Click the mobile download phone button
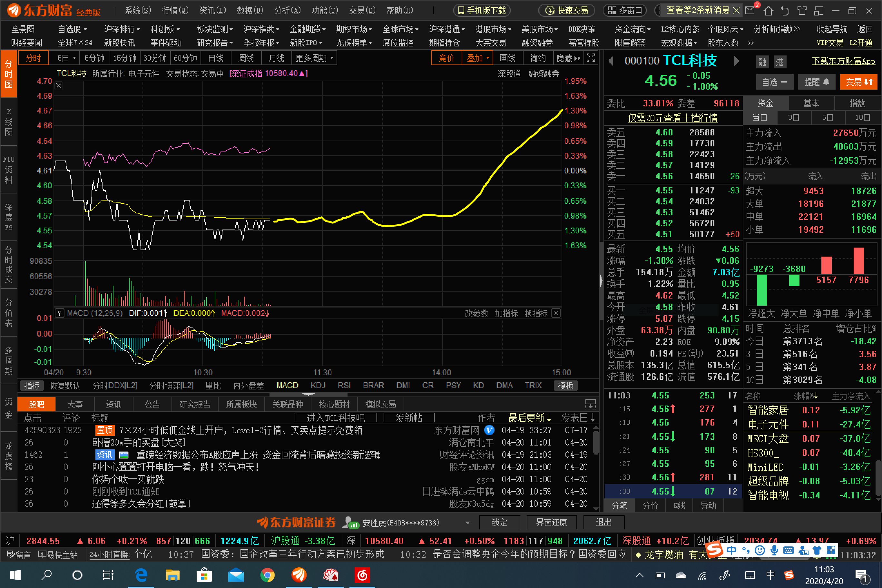This screenshot has width=882, height=588. pos(482,11)
